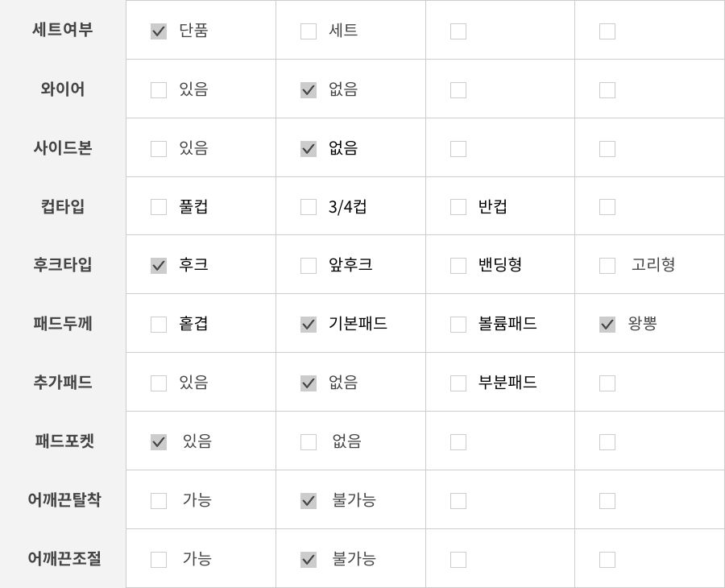Uncheck 와이어 없음 checkbox
The width and height of the screenshot is (725, 588).
click(x=309, y=90)
